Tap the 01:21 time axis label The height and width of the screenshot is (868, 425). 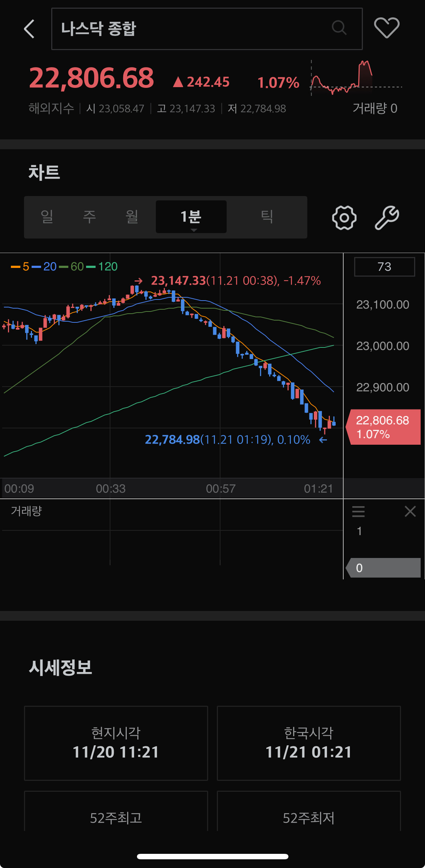click(319, 489)
